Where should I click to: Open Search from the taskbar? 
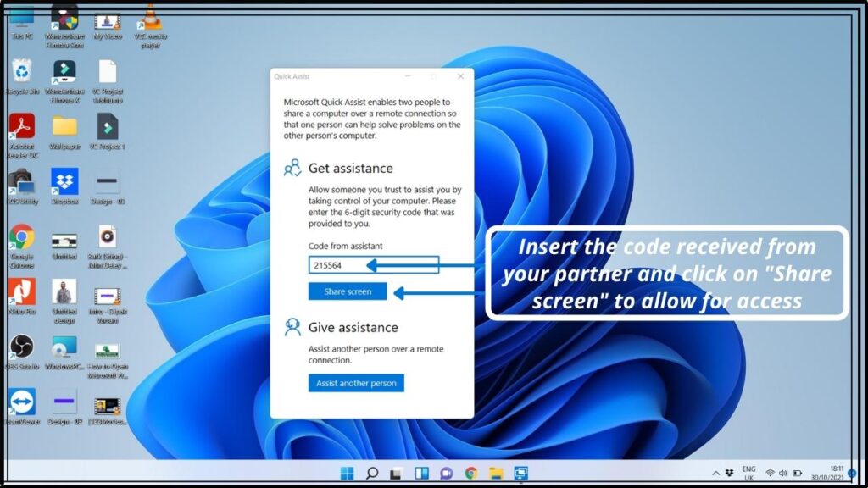(371, 473)
